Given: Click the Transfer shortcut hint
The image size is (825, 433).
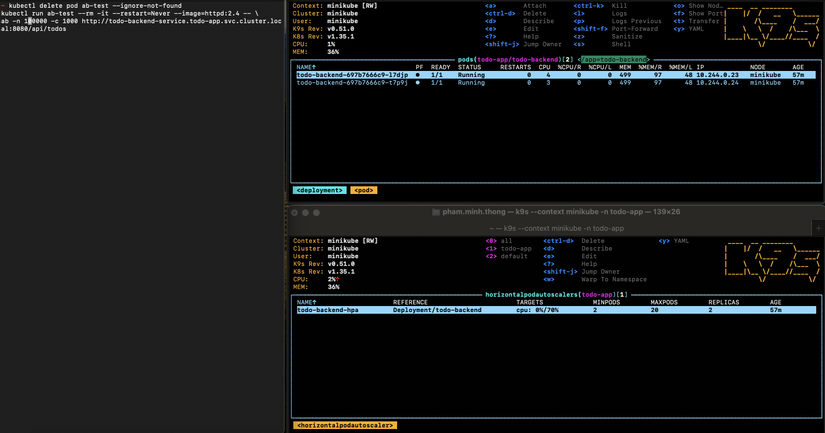Looking at the screenshot, I should pyautogui.click(x=696, y=21).
